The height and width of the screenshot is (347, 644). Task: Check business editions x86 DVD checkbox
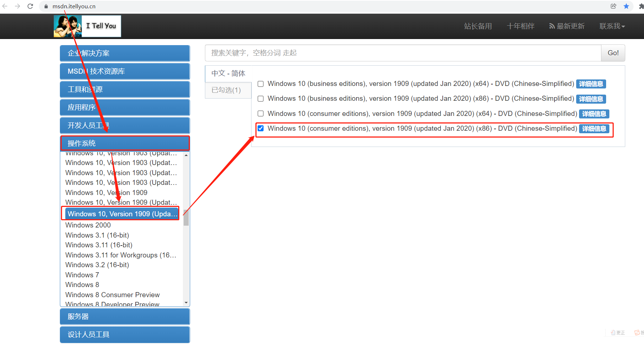click(x=260, y=99)
